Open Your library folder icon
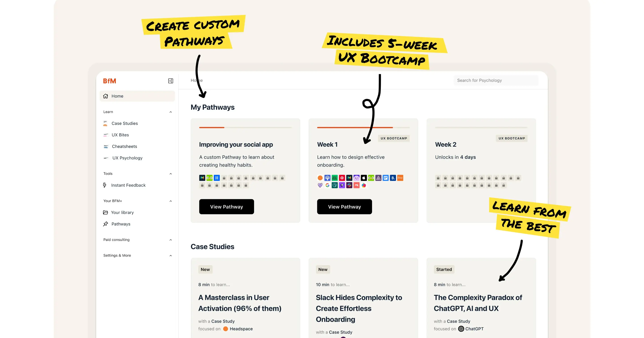Screen dimensions: 644x338 106,212
